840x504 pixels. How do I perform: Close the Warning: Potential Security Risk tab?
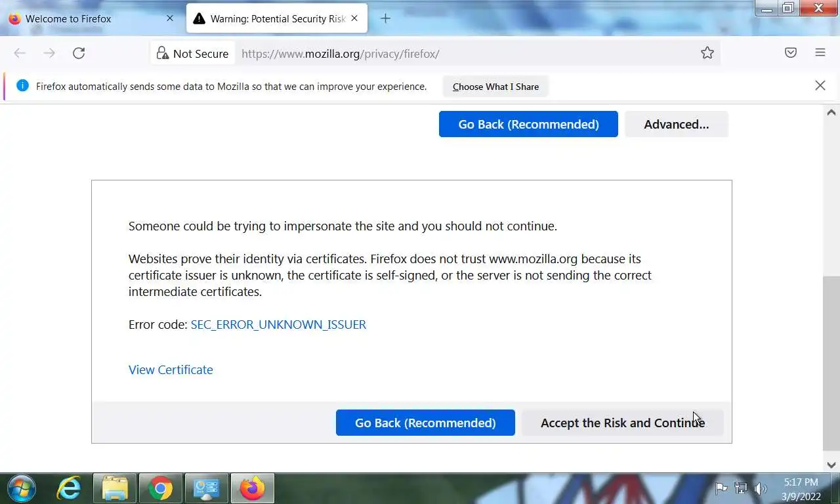(x=354, y=18)
